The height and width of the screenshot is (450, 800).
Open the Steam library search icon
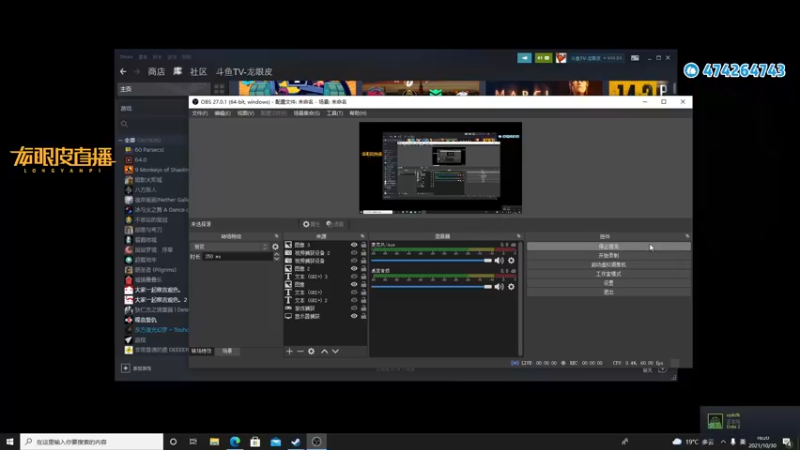124,123
